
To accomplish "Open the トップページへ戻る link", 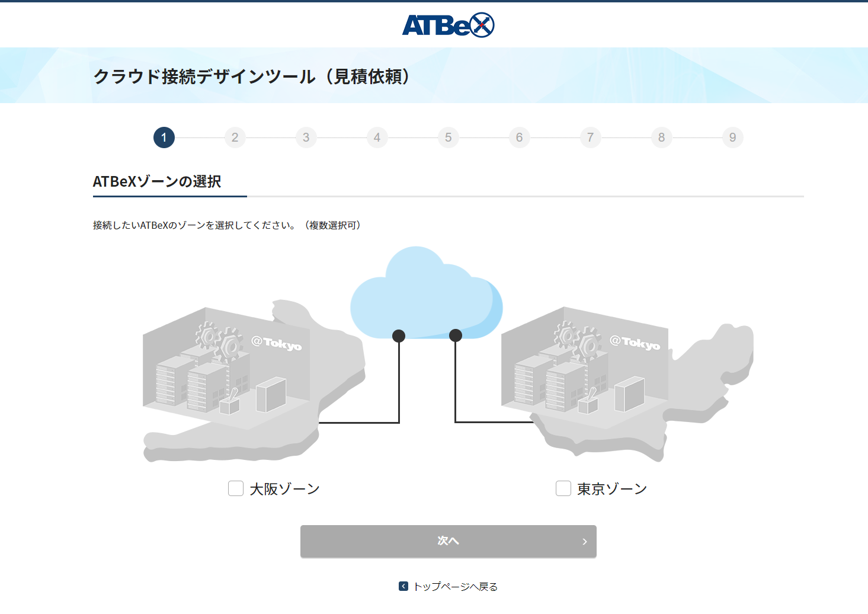I will click(x=455, y=586).
